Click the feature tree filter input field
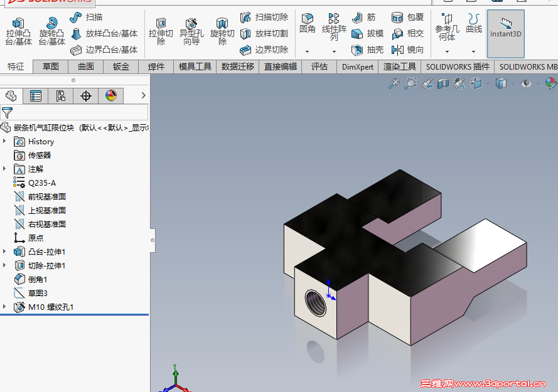 point(74,112)
